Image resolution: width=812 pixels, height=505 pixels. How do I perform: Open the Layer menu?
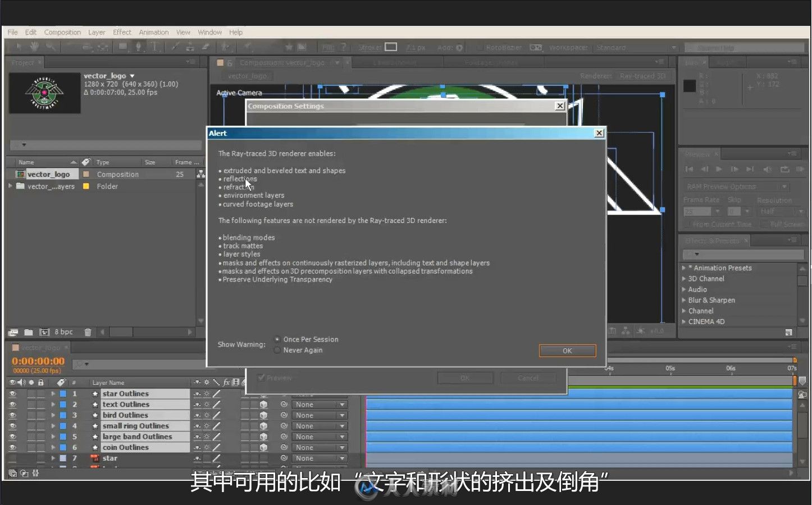click(x=97, y=32)
